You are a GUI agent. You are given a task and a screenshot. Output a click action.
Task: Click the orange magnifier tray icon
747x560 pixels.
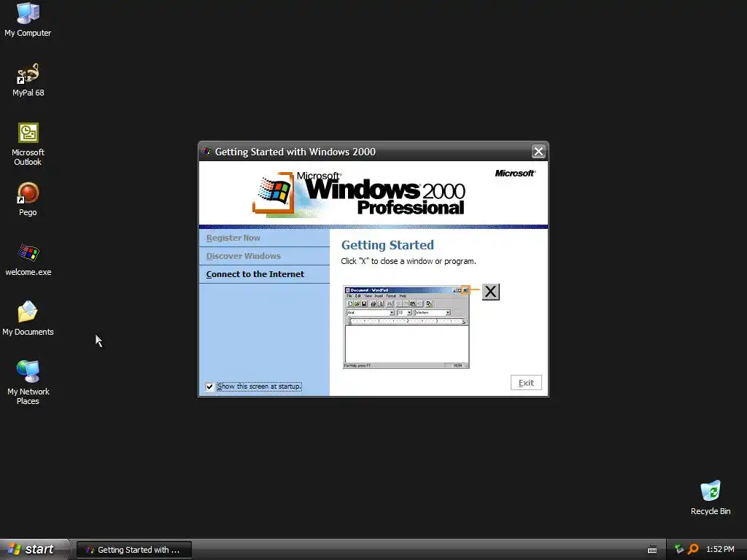[x=693, y=549]
